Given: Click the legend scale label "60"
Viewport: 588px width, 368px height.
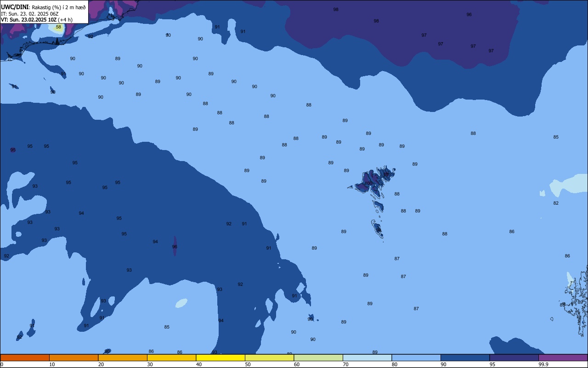Looking at the screenshot, I should click(x=297, y=364).
